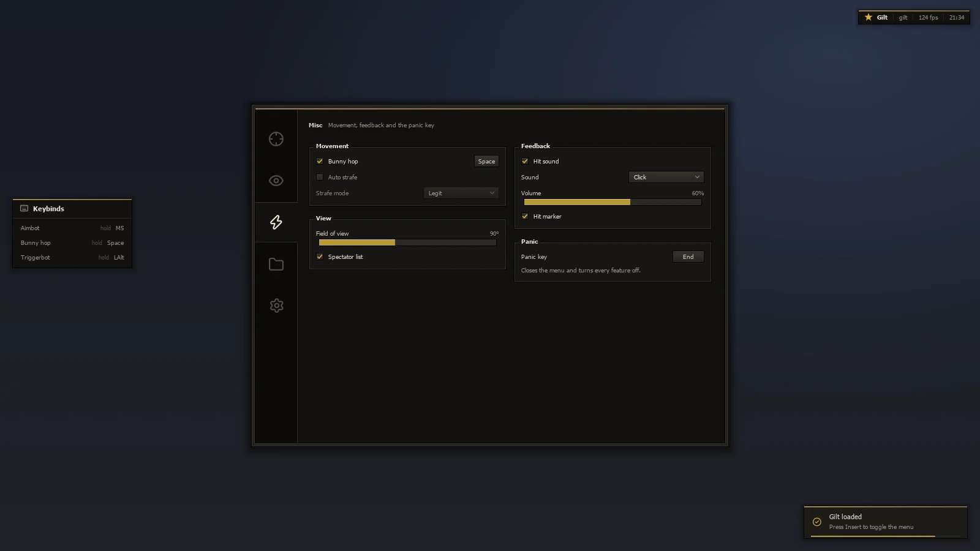The width and height of the screenshot is (980, 551).
Task: Click the Misc page heading
Action: [x=315, y=125]
